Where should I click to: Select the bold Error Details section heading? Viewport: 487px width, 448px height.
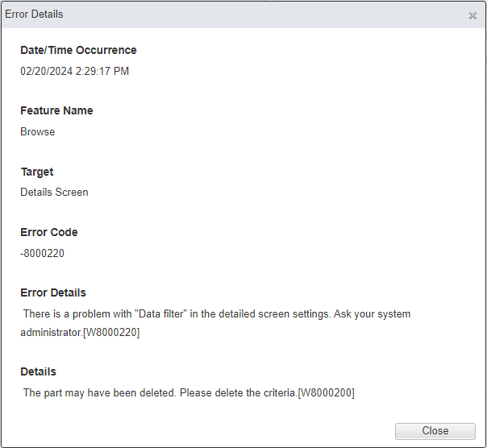(53, 292)
